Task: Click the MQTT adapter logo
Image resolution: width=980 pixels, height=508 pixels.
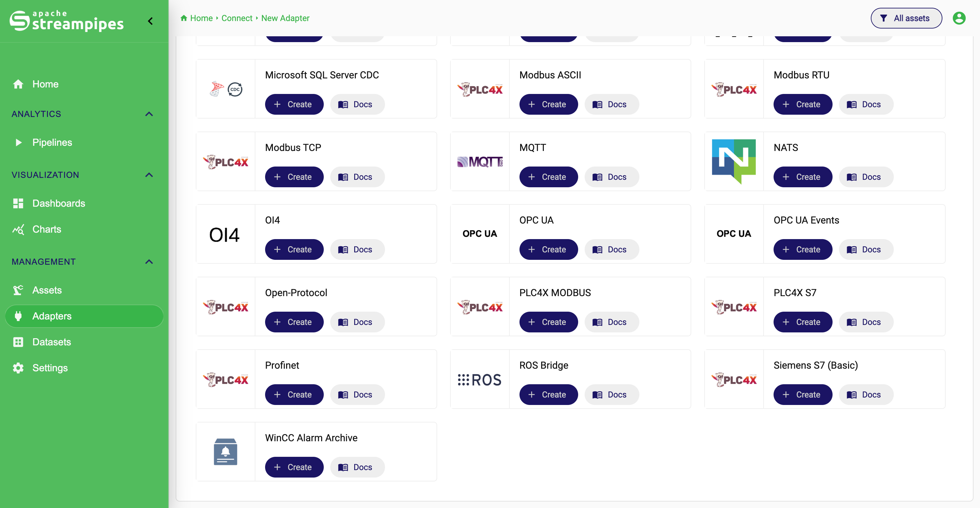Action: point(480,162)
